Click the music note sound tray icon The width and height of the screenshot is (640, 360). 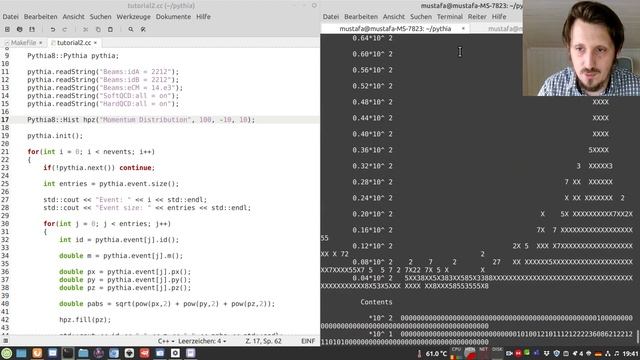(x=616, y=353)
